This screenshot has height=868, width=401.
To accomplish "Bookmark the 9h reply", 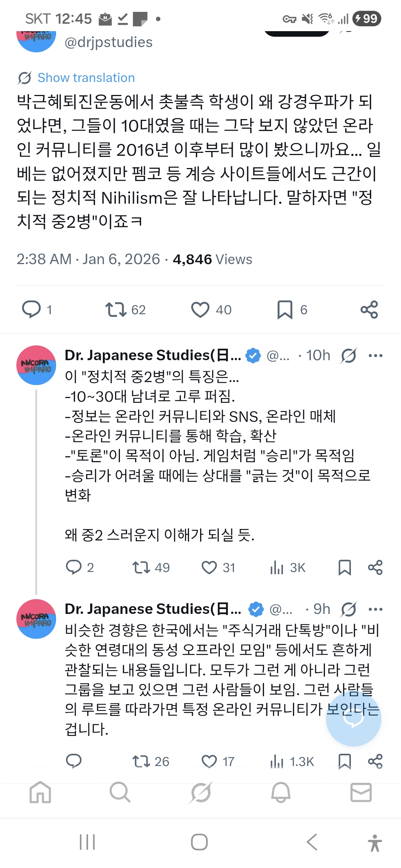I will 345,762.
